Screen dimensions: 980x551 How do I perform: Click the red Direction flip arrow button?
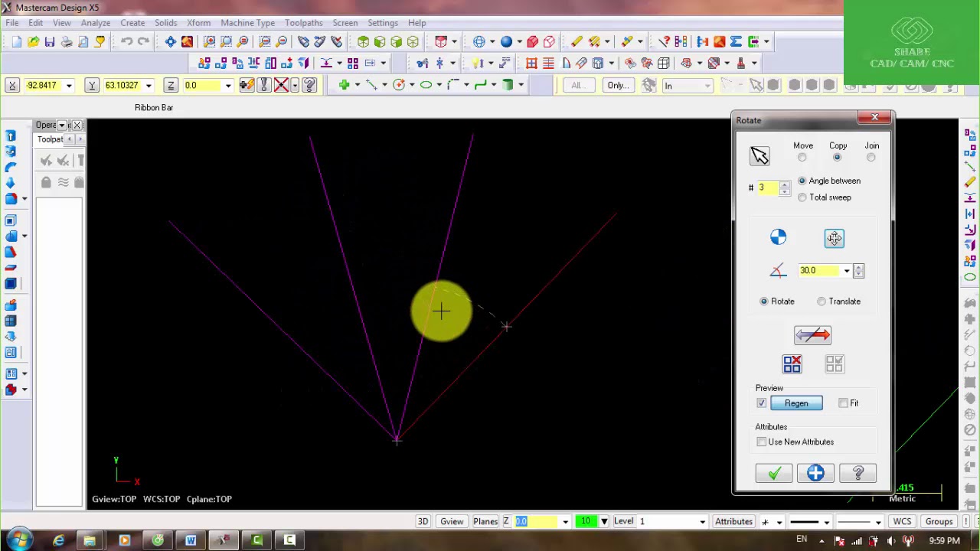pos(812,335)
